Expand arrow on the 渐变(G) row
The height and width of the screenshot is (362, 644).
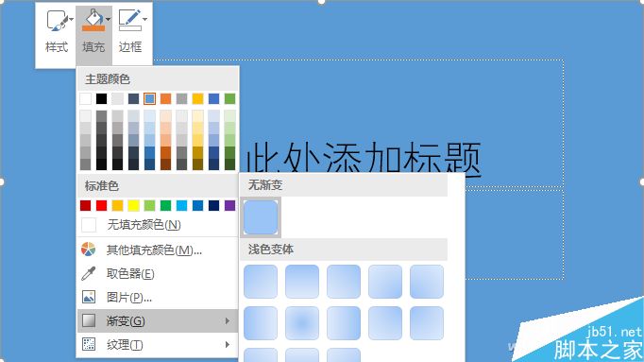(228, 320)
